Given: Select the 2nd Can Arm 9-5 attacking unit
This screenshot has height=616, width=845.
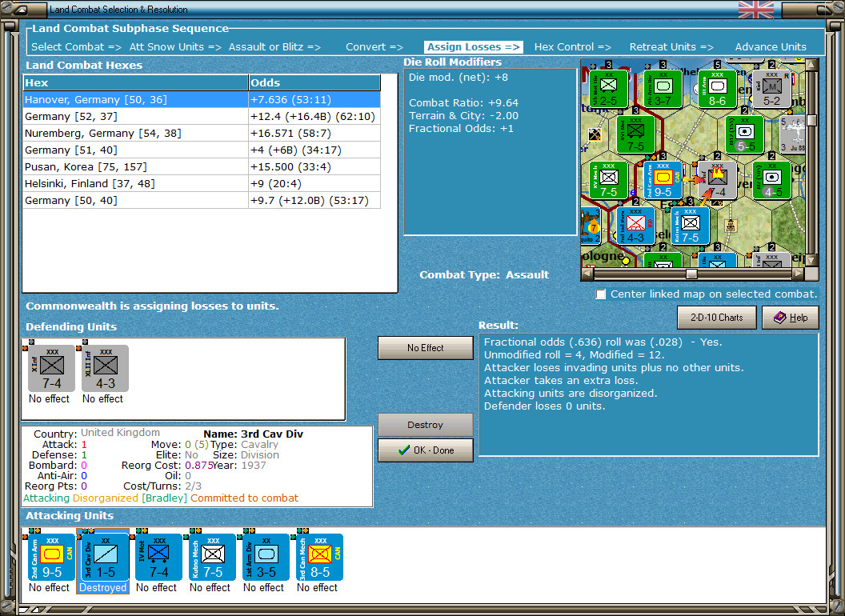Looking at the screenshot, I should click(x=51, y=558).
